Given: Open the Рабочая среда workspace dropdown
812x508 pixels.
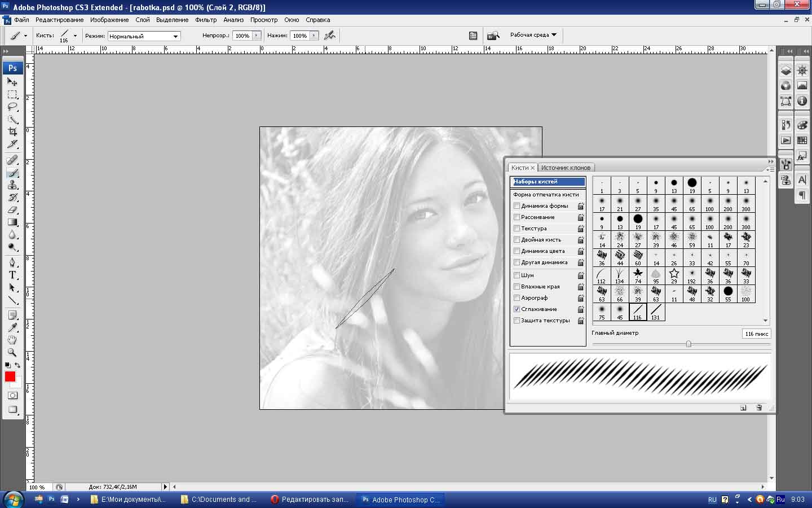Looking at the screenshot, I should tap(533, 35).
